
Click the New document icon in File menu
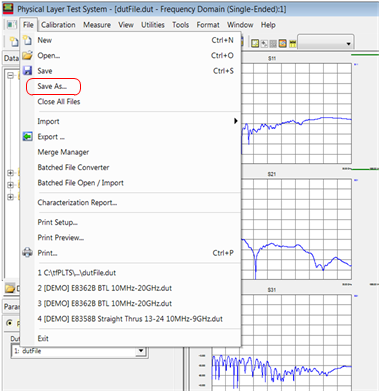click(x=28, y=40)
